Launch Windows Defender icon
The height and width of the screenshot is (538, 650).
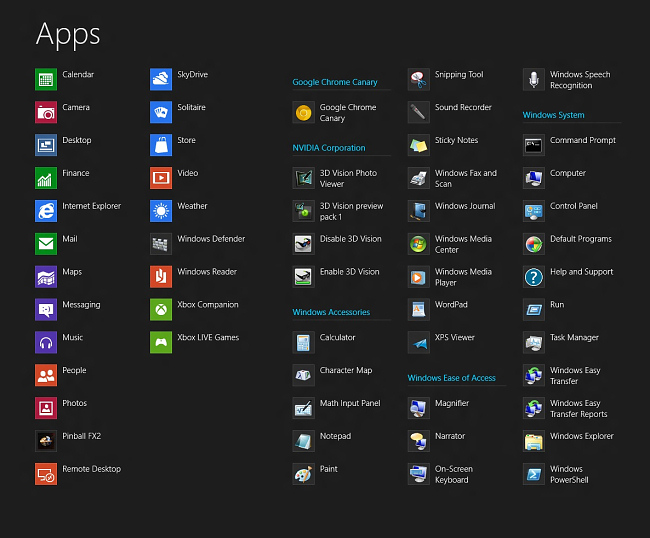click(161, 244)
